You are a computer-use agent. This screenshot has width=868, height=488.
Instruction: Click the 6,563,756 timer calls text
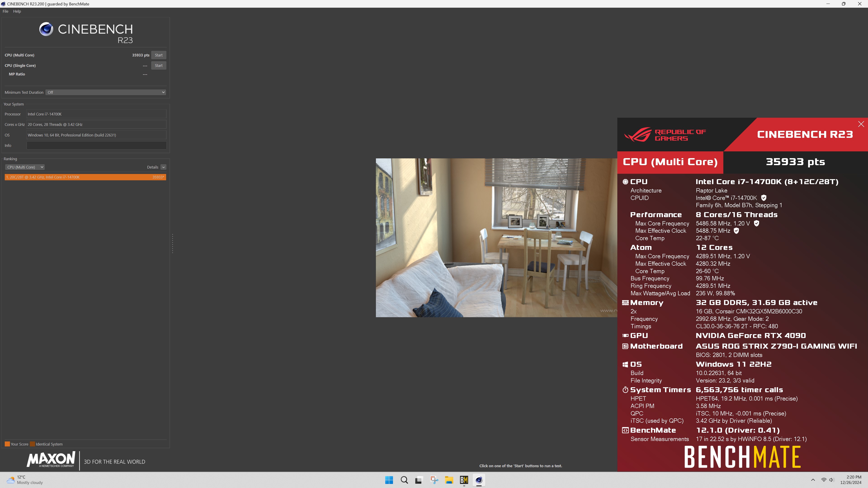739,390
